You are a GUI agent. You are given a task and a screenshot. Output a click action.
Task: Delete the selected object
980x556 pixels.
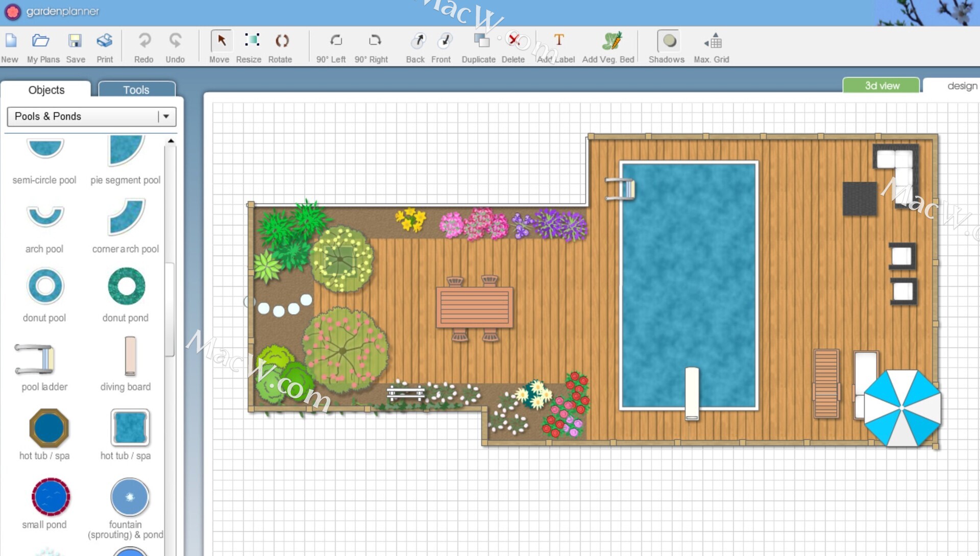tap(513, 41)
